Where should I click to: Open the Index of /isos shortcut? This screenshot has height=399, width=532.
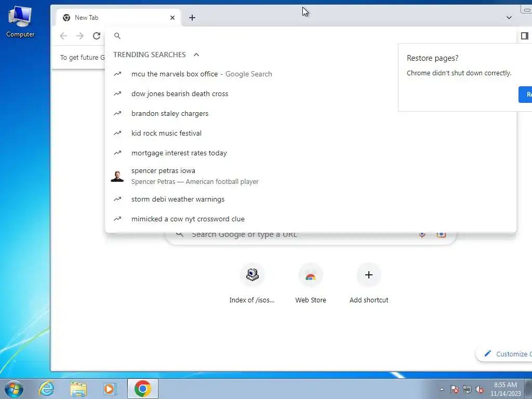(x=252, y=284)
